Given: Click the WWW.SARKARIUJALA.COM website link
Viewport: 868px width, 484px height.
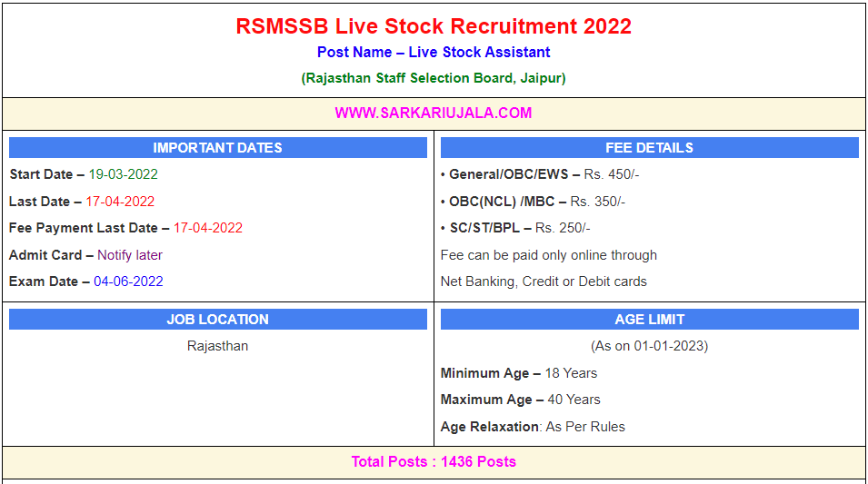Looking at the screenshot, I should click(434, 113).
